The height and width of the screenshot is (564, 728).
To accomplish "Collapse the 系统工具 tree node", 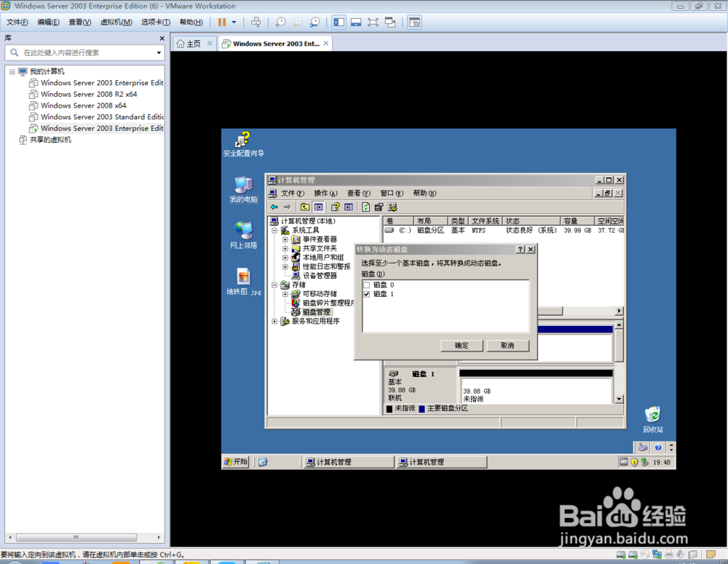I will pyautogui.click(x=274, y=230).
